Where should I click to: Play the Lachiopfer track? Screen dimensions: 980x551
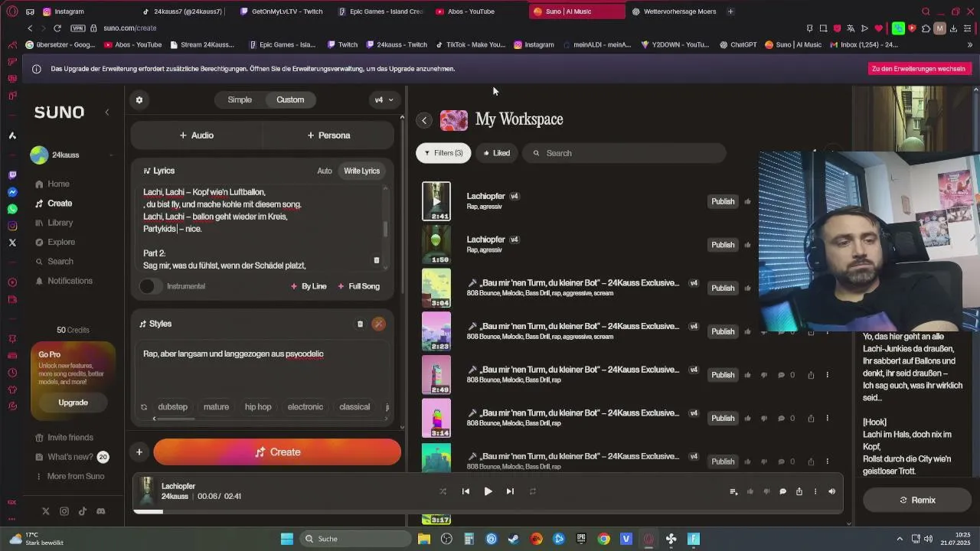tap(488, 491)
